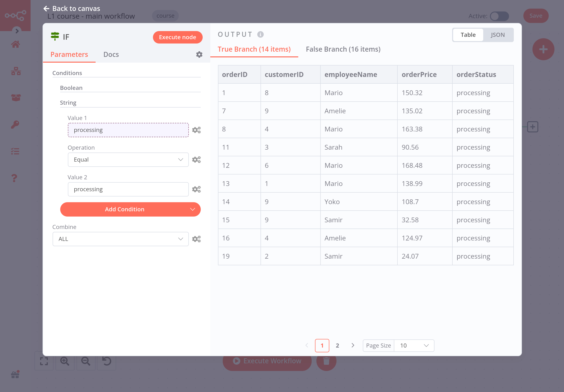Go to results page 2
Image resolution: width=564 pixels, height=392 pixels.
[337, 346]
